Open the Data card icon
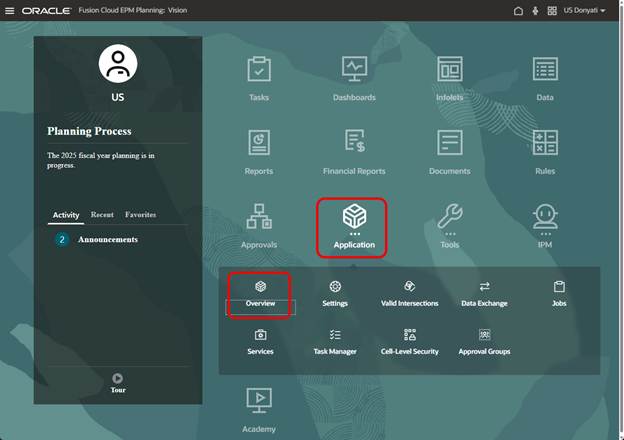 [545, 71]
